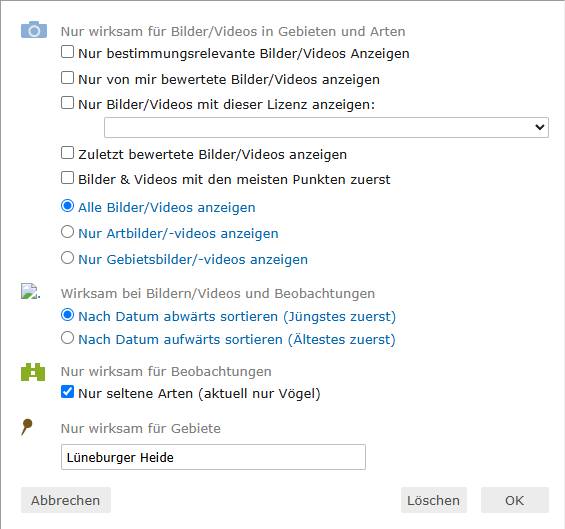Check Nur von mir bewertete Bilder/Videos anzeigen
565x529 pixels.
pos(67,77)
